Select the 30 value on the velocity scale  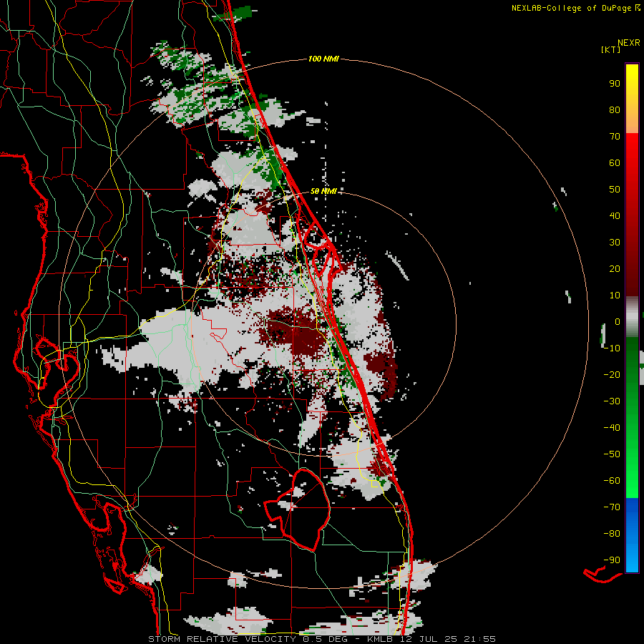[615, 243]
